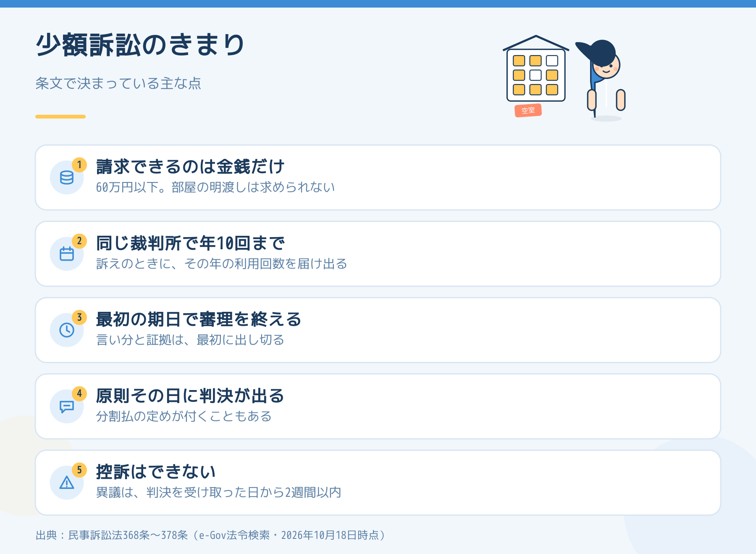Click the text 分割払の定めが付くこともある
Image resolution: width=756 pixels, height=554 pixels.
[184, 416]
